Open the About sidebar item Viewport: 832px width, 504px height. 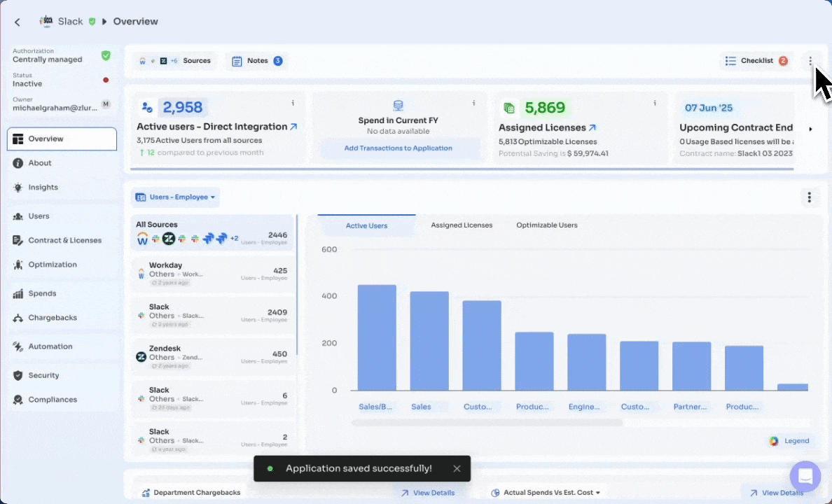pyautogui.click(x=62, y=163)
